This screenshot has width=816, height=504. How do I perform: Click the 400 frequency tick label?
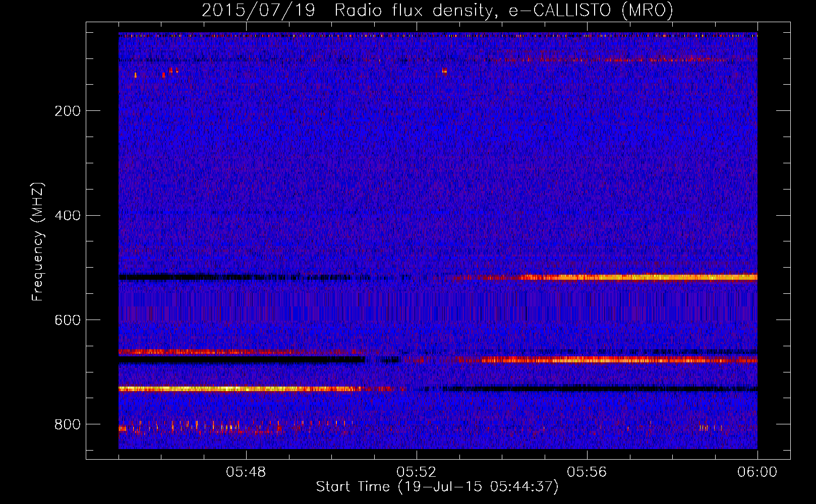coord(67,216)
